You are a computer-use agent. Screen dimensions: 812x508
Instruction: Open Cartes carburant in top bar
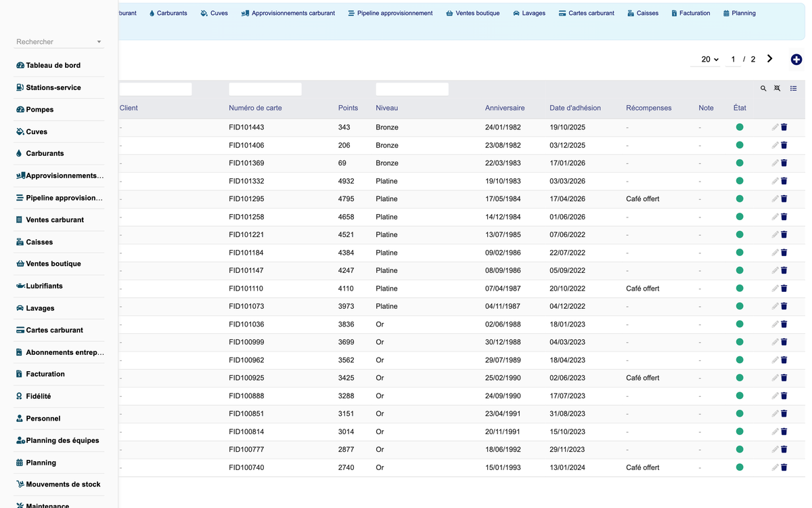tap(587, 13)
